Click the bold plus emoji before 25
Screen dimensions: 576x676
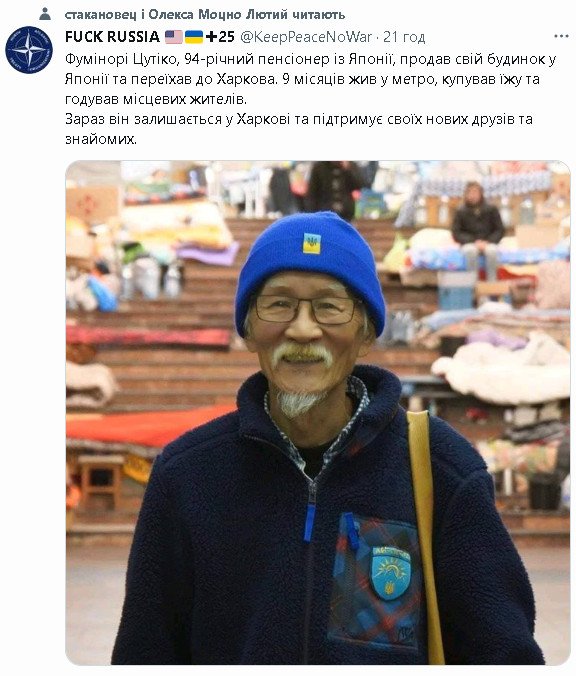(x=212, y=37)
